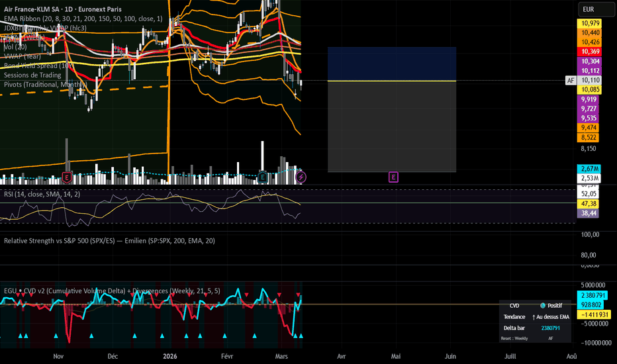Click the 8,150 axis price value
Image resolution: width=617 pixels, height=364 pixels.
(x=589, y=148)
